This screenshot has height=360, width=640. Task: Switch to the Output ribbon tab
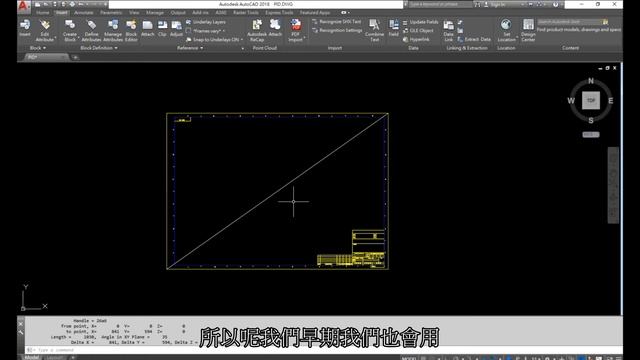click(x=178, y=13)
